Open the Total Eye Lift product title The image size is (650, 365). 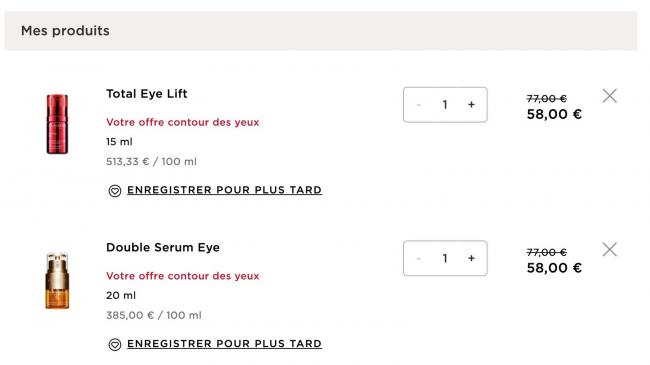pos(147,94)
